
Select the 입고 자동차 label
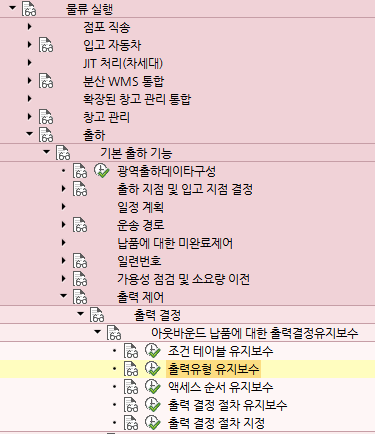click(x=112, y=45)
